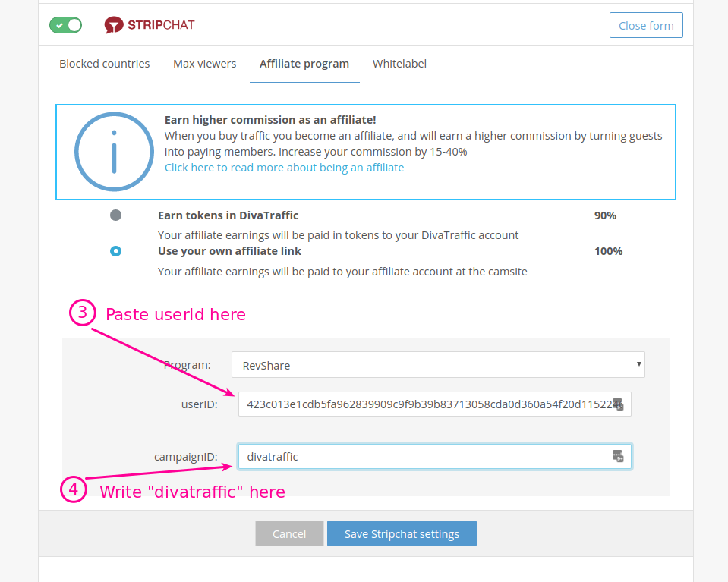Focus the campaignID input field
Viewport: 728px width, 582px height.
[434, 457]
